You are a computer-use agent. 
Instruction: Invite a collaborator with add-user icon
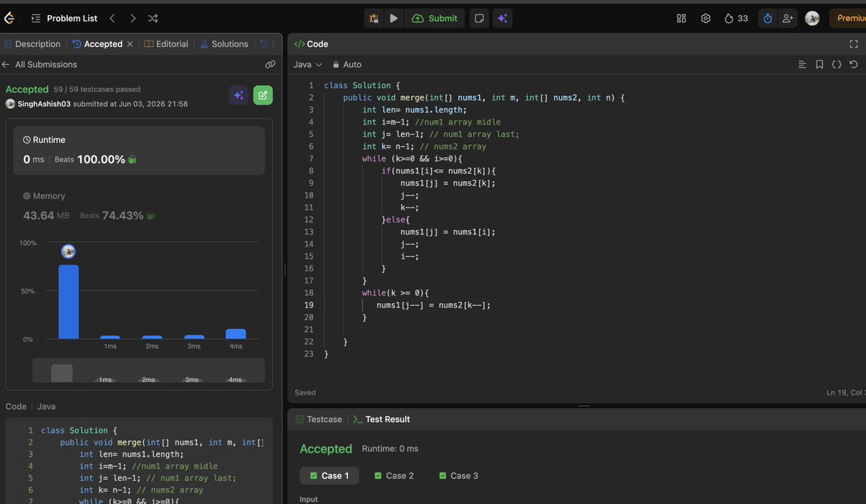click(787, 18)
